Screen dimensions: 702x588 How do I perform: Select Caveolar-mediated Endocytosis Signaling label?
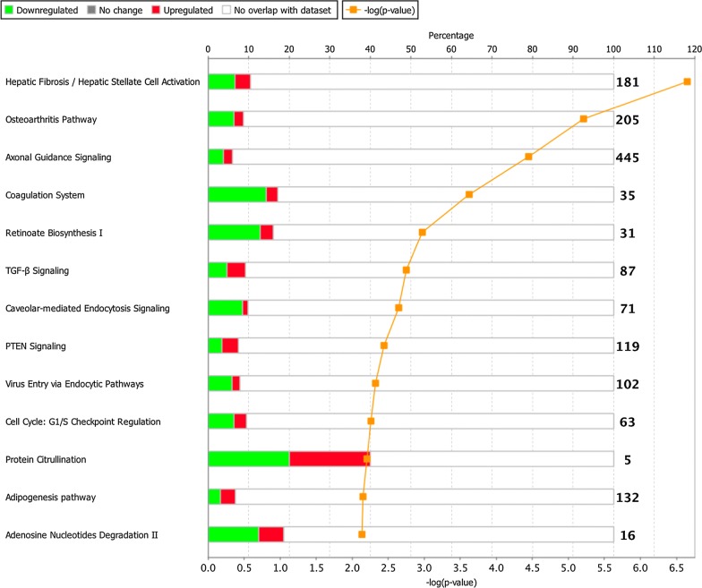point(88,308)
